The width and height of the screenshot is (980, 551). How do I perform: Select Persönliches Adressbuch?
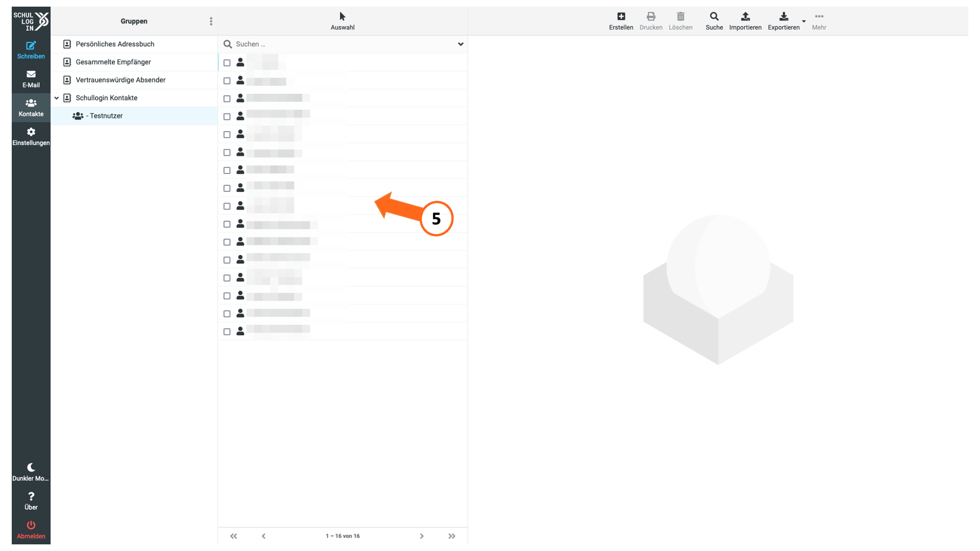pyautogui.click(x=134, y=44)
